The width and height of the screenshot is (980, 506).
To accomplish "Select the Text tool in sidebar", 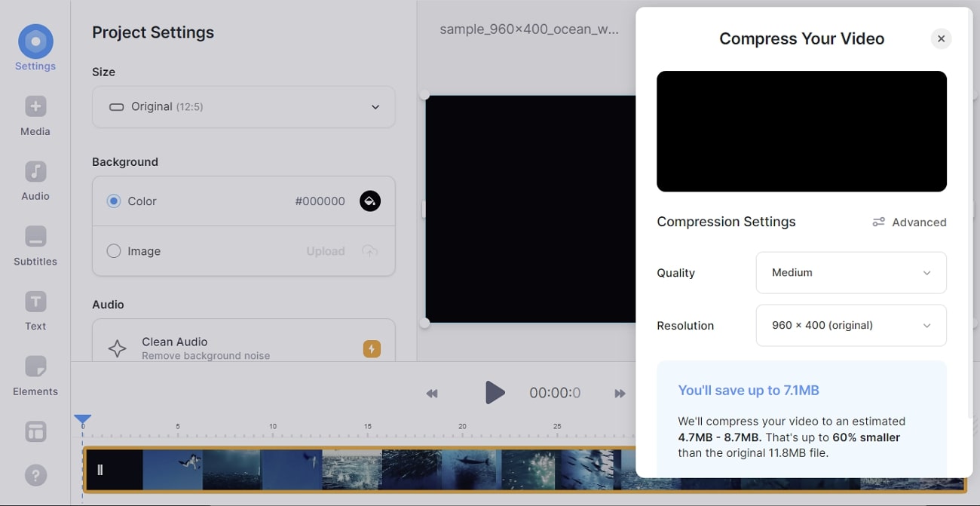I will (x=35, y=302).
